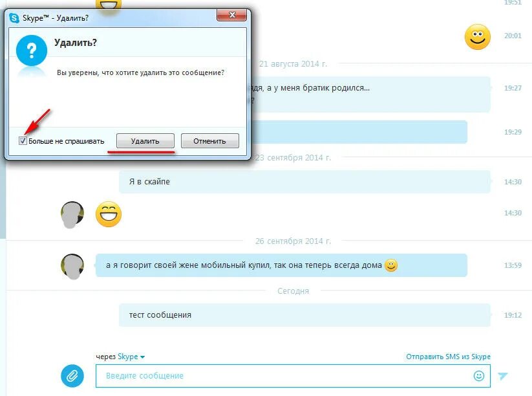Select the message 'Я в скайпе'

point(304,182)
